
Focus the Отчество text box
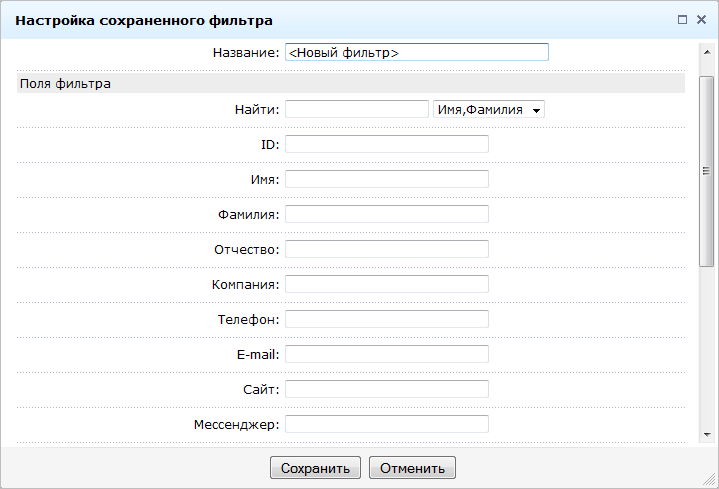click(x=386, y=249)
